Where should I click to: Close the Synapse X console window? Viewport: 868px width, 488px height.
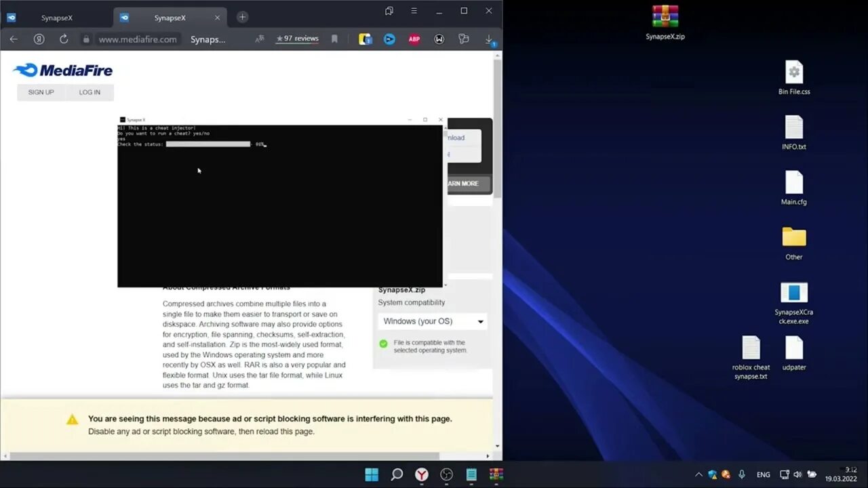(440, 120)
